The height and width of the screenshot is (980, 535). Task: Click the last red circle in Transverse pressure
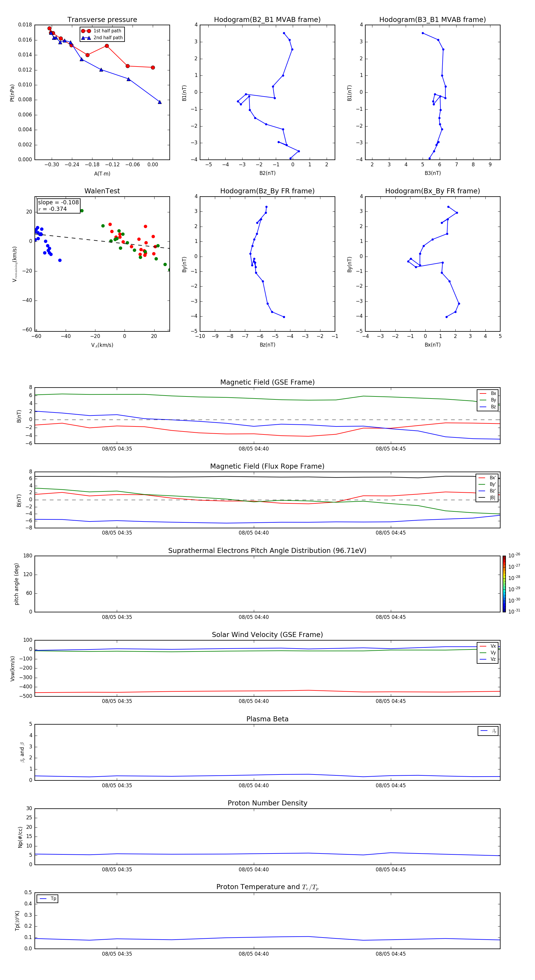(153, 67)
